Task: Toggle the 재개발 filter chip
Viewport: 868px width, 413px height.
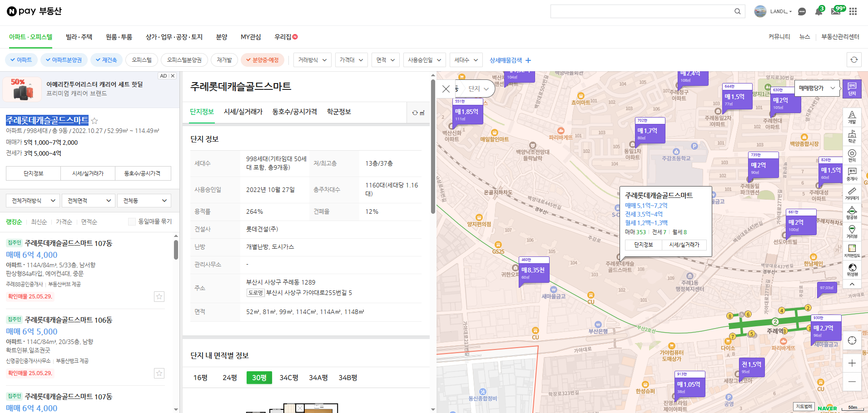Action: (x=224, y=60)
